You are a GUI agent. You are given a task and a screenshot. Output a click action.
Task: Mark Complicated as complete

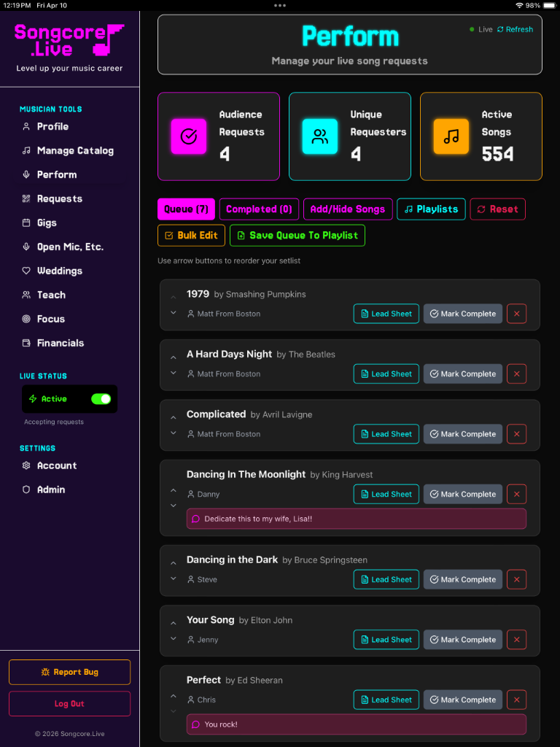(463, 434)
